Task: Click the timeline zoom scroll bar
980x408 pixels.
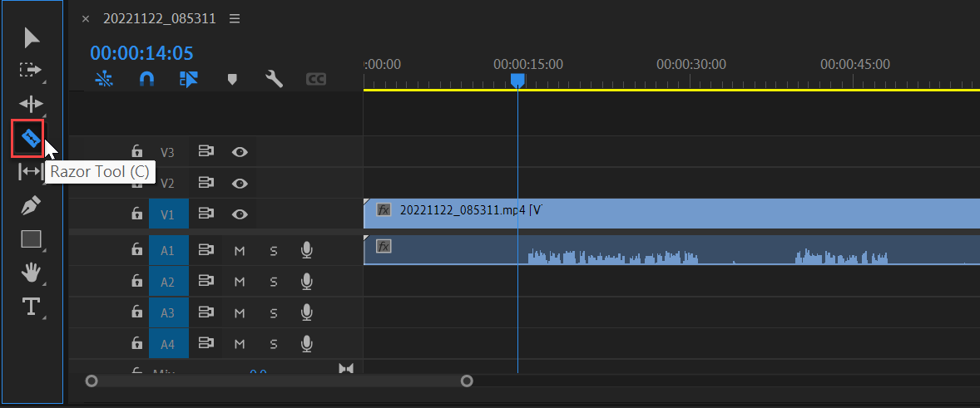Action: pyautogui.click(x=280, y=381)
